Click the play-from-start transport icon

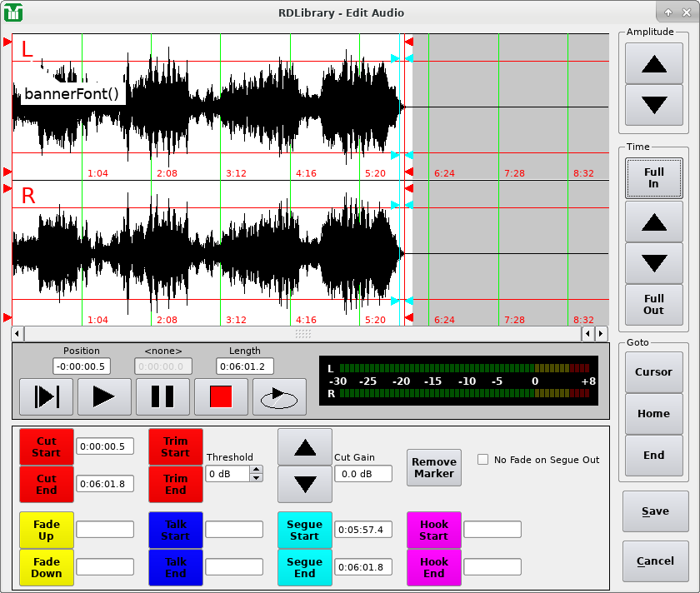[x=46, y=396]
